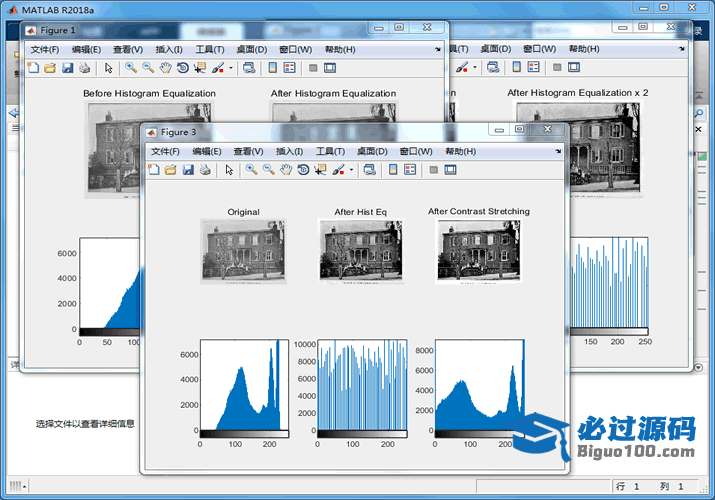Click the Print Figure icon in Figure 1
Image resolution: width=715 pixels, height=500 pixels.
pyautogui.click(x=84, y=68)
